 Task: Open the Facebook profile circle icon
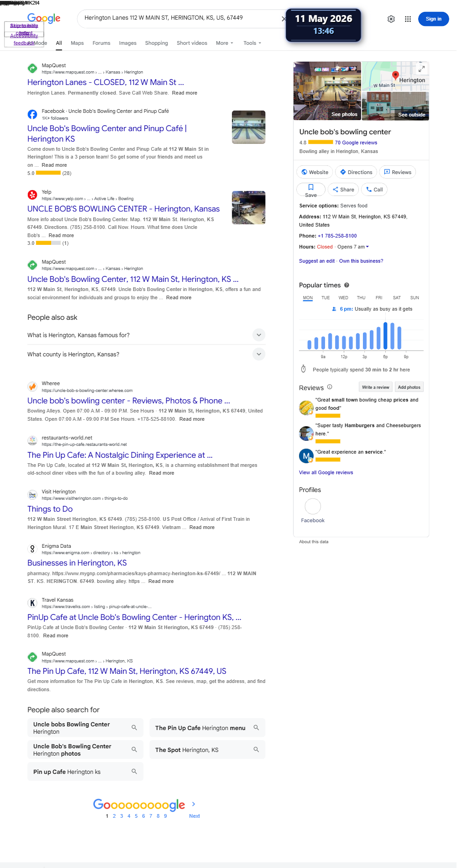click(313, 506)
